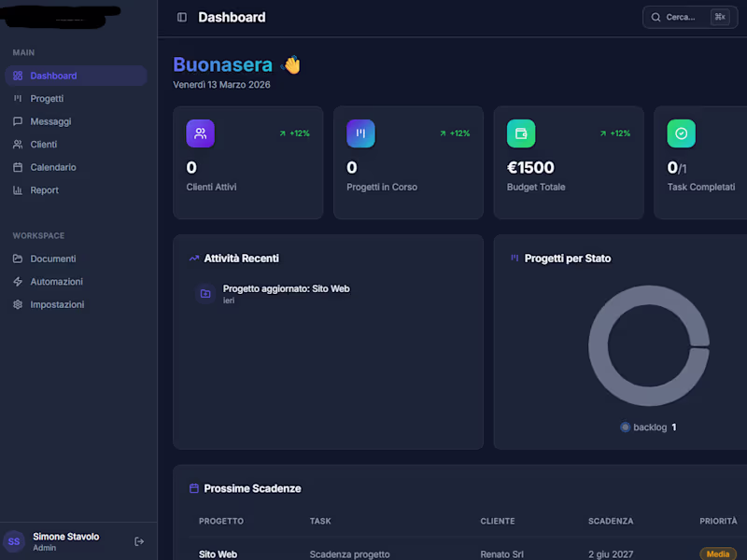Click the backlog legend dot
747x560 pixels.
(625, 427)
